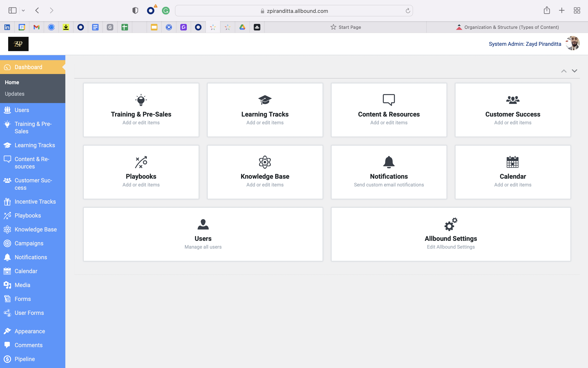Image resolution: width=588 pixels, height=368 pixels.
Task: Click the Calendar icon in sidebar
Action: pos(7,271)
